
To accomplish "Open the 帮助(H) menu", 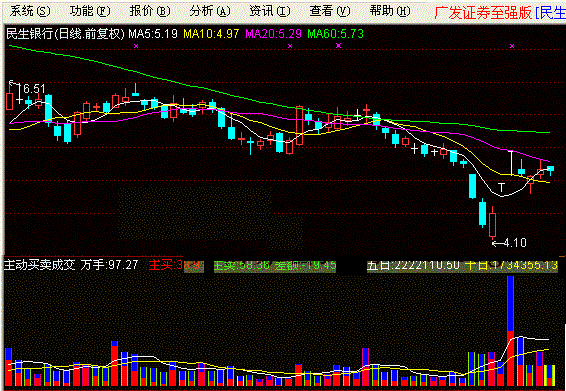I will [390, 12].
